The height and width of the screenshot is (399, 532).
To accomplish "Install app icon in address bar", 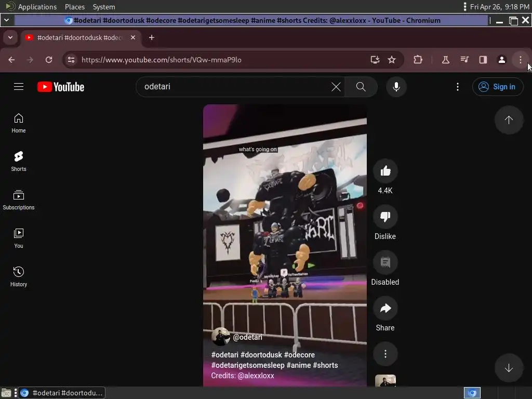I will (375, 60).
